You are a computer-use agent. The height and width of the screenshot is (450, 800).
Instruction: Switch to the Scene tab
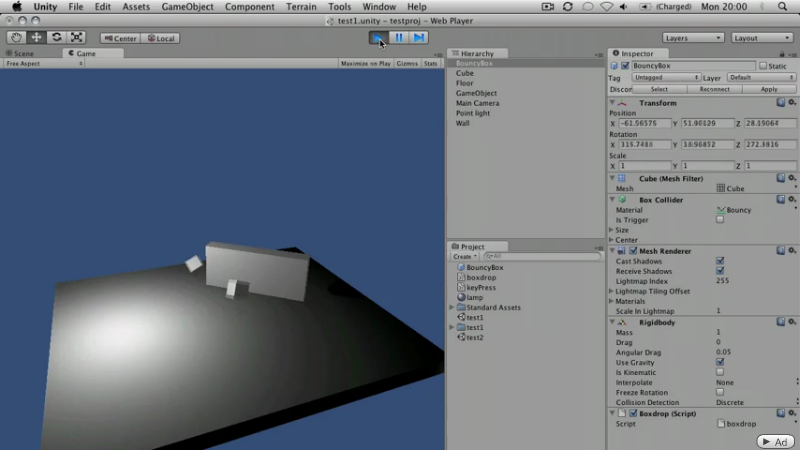click(x=20, y=53)
